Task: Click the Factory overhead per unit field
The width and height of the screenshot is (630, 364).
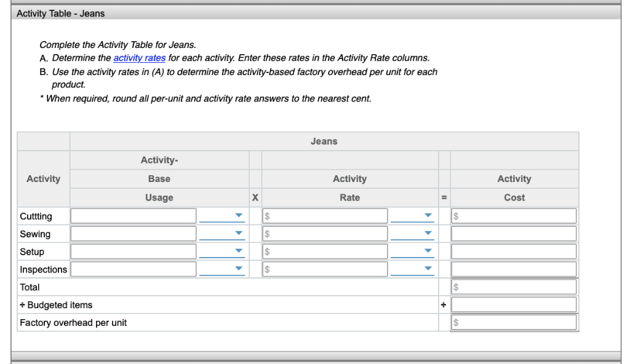Action: 514,322
